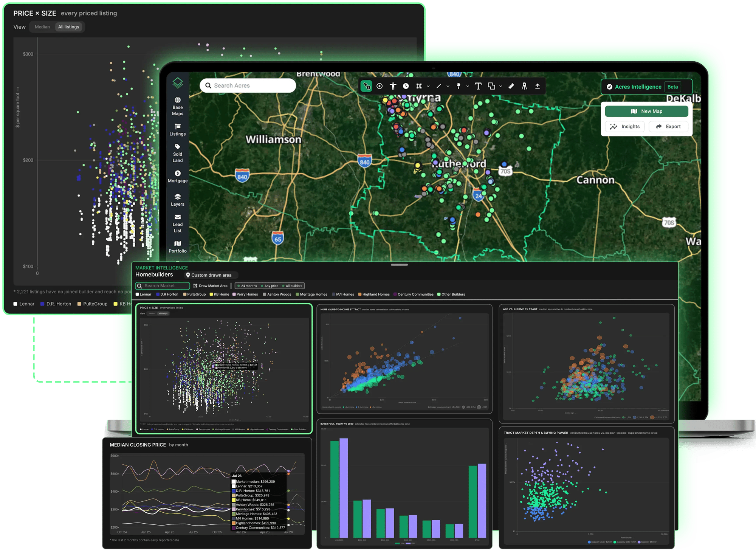Viewport: 756px width, 552px height.
Task: Expand the overlapping shapes tool dropdown
Action: (500, 86)
